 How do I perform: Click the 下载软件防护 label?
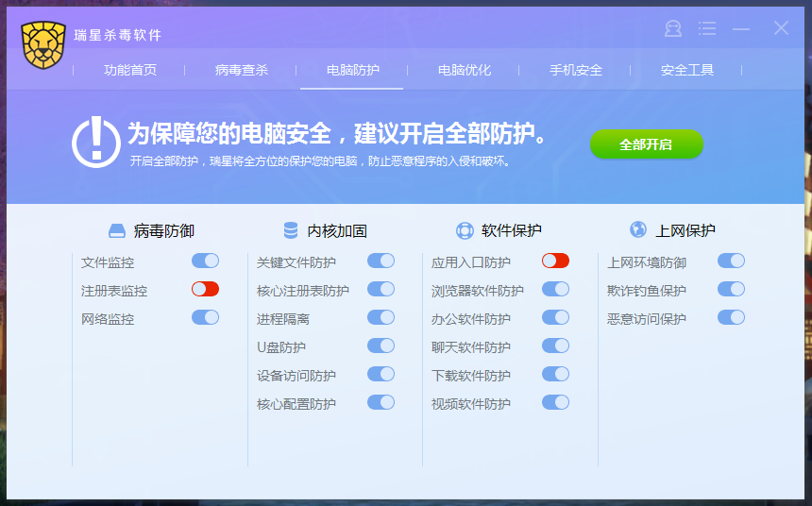click(471, 376)
